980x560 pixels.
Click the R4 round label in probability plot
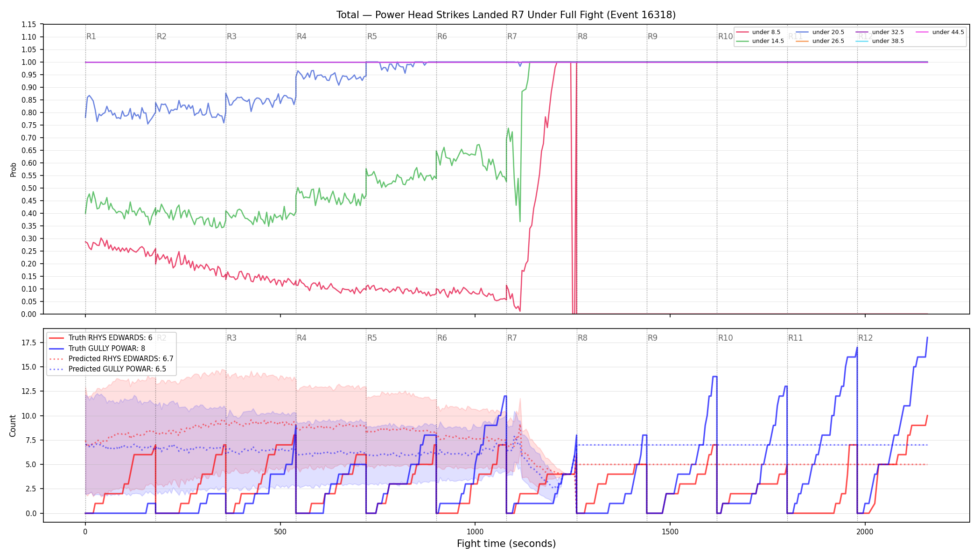301,36
